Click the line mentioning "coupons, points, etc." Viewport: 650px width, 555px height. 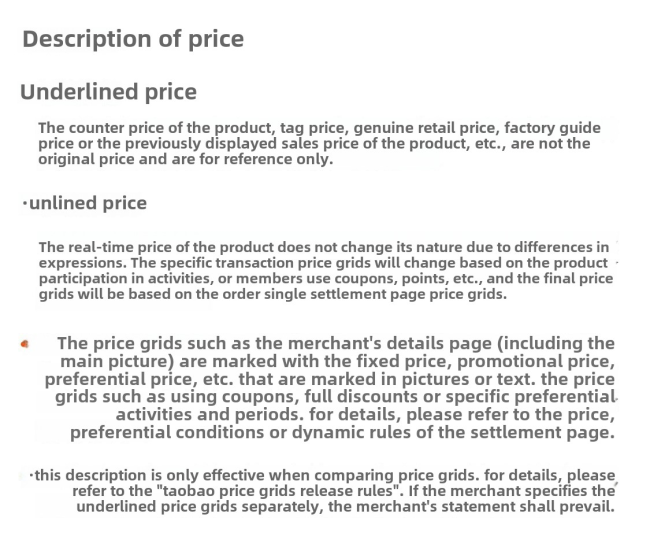[x=326, y=278]
